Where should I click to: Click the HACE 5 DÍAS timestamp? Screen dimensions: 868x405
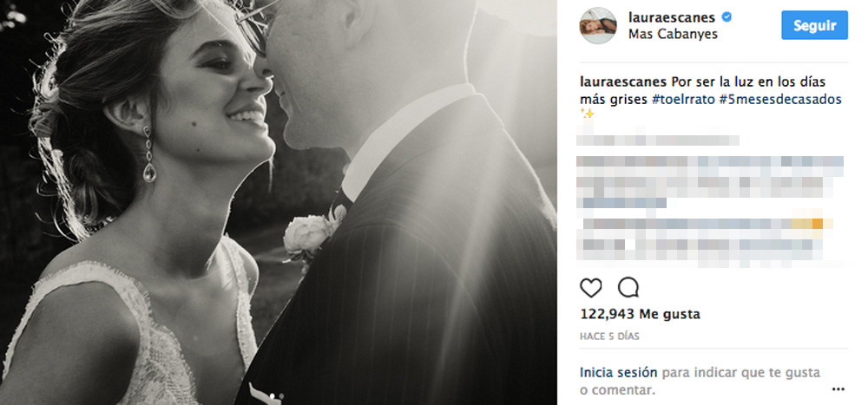tap(609, 336)
